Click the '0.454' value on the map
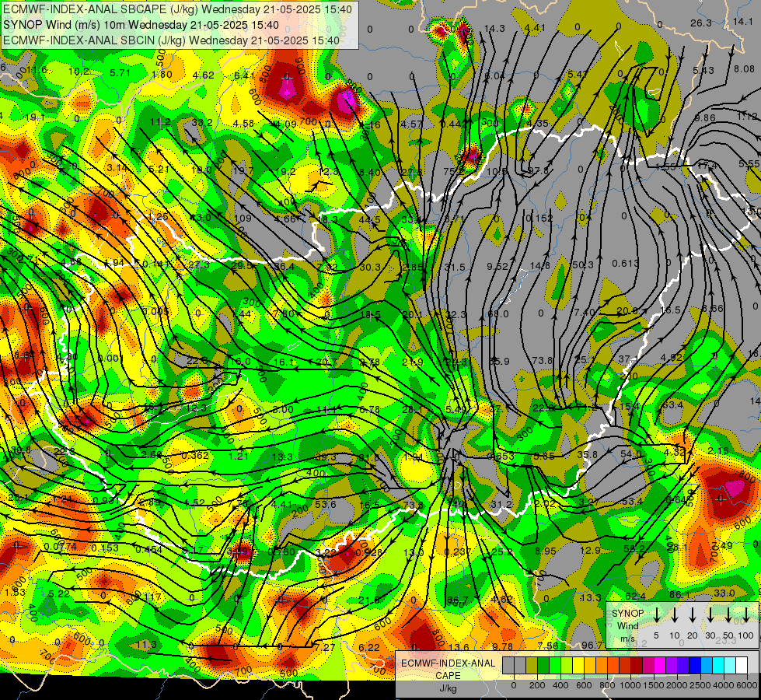This screenshot has height=700, width=761. coord(149,549)
